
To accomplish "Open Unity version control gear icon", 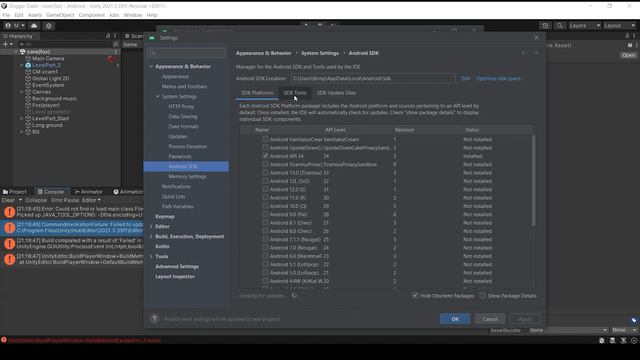I will [x=49, y=25].
